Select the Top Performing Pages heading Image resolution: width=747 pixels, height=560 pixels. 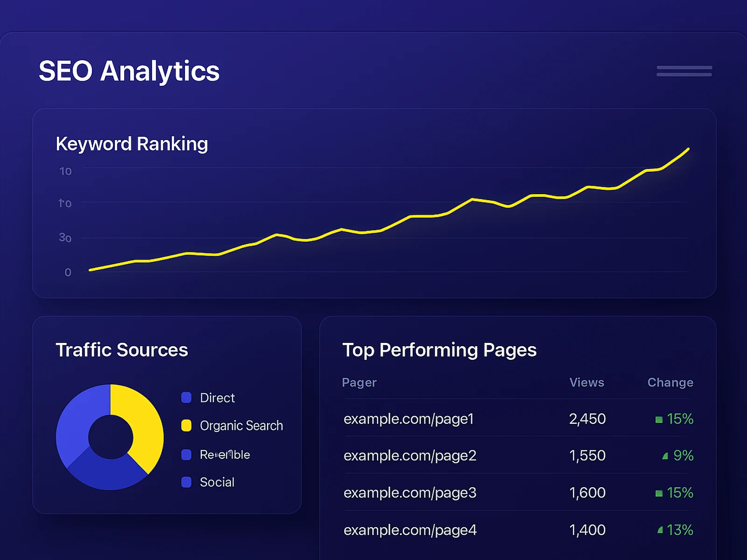(x=440, y=350)
